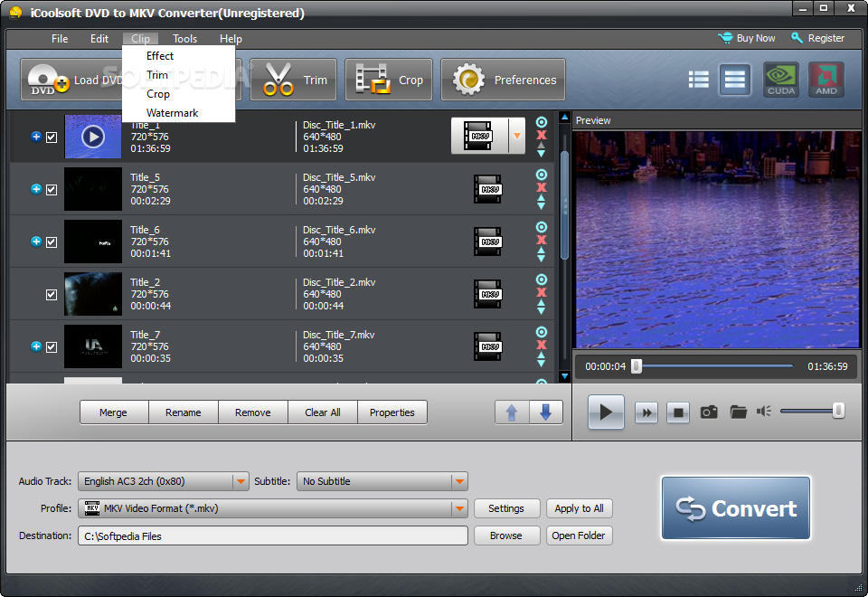Screen dimensions: 868x597
Task: Click the red X remove icon for Title_2
Action: [x=542, y=292]
